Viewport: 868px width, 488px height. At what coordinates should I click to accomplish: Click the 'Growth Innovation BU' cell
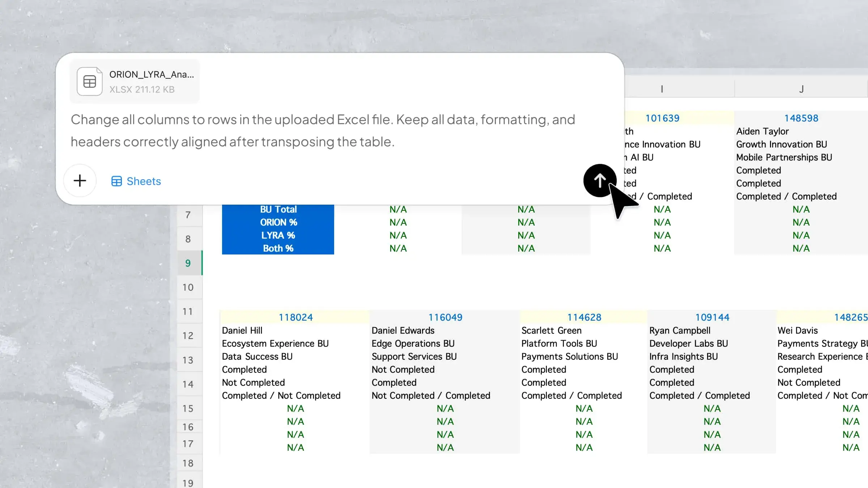point(782,144)
